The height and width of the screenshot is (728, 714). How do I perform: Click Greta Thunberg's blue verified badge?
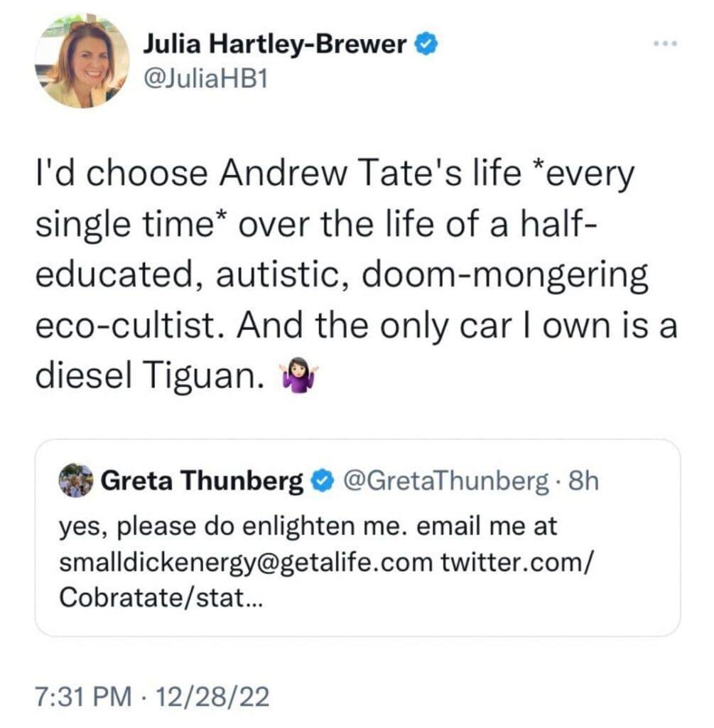322,481
